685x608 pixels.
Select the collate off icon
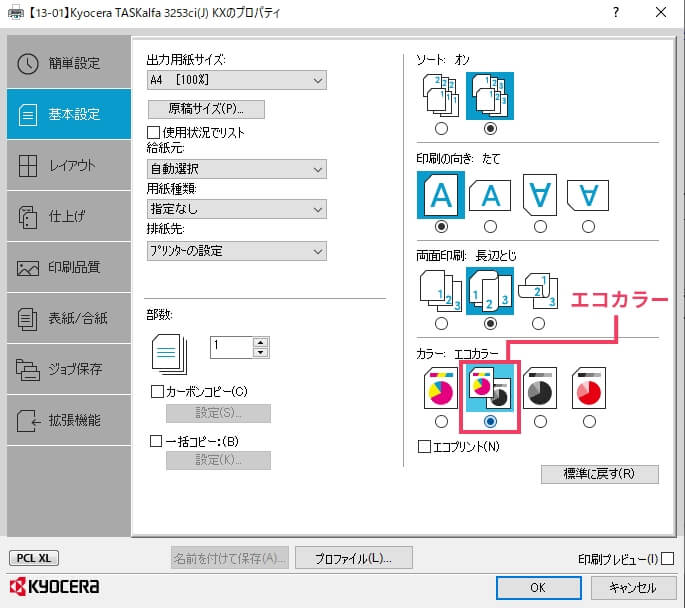pos(441,96)
